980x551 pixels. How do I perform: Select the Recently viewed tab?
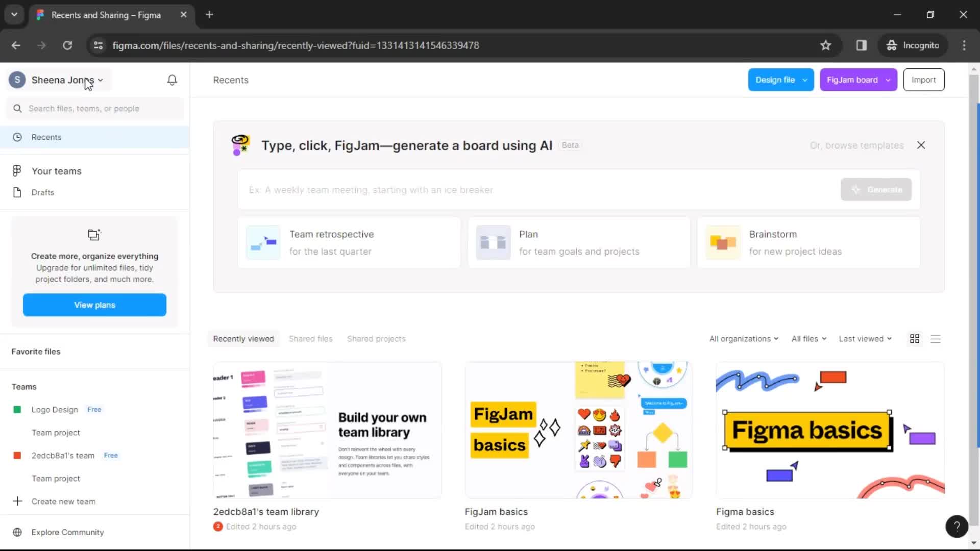(243, 338)
